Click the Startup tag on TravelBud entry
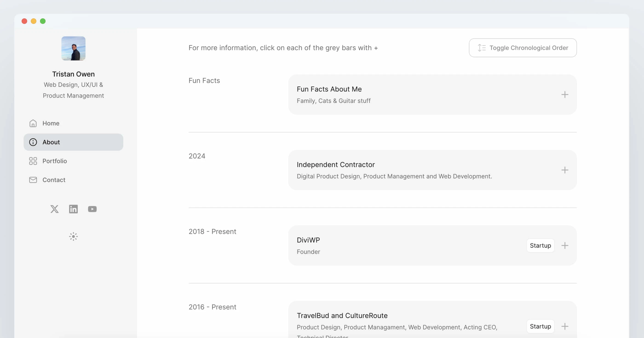 (540, 326)
